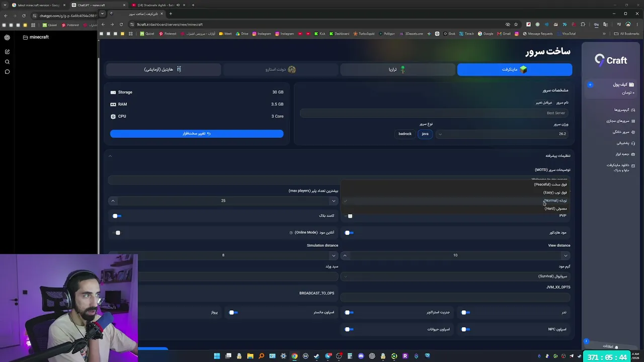Open Quixel bookmark
This screenshot has height=362, width=644.
point(147,34)
